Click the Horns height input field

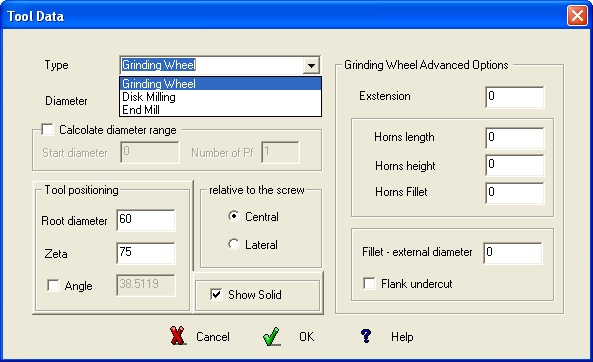coord(515,165)
